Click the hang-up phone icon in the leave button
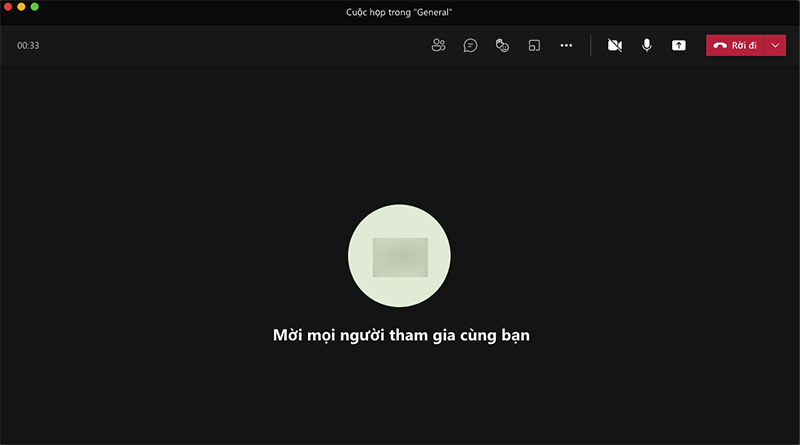This screenshot has width=800, height=445. (720, 45)
